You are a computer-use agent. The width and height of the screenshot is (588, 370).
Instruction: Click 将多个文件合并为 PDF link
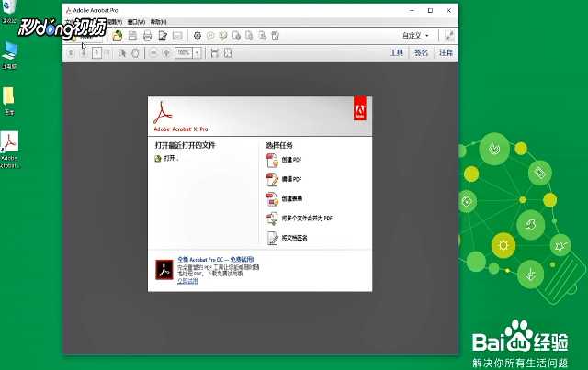point(307,219)
